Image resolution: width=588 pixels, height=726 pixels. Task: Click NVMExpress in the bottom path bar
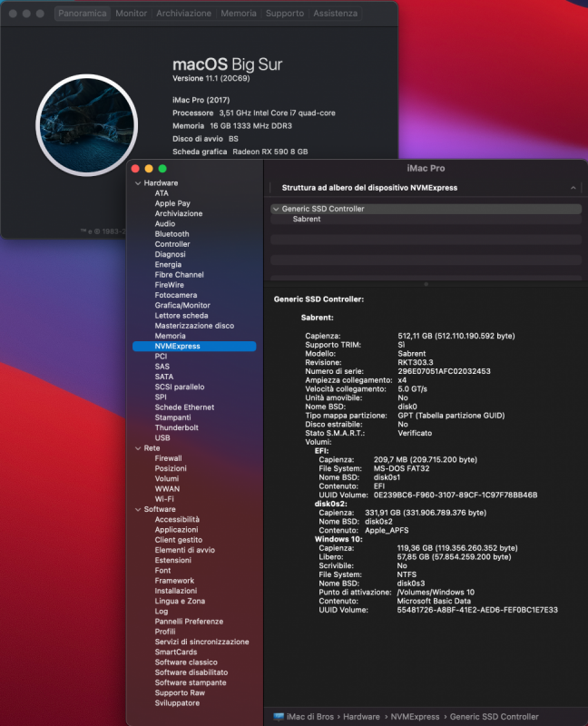coord(415,717)
